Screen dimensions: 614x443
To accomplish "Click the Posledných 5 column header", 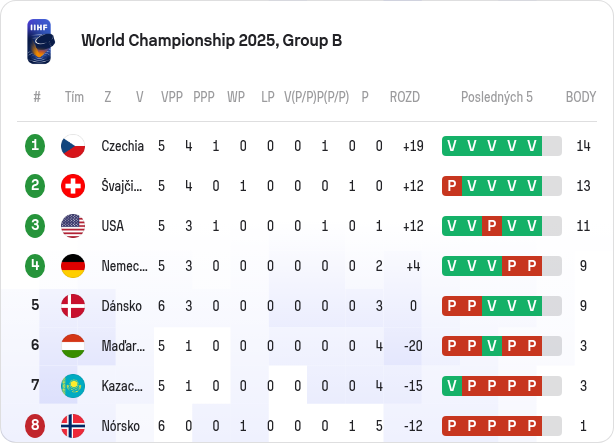I will pyautogui.click(x=497, y=97).
